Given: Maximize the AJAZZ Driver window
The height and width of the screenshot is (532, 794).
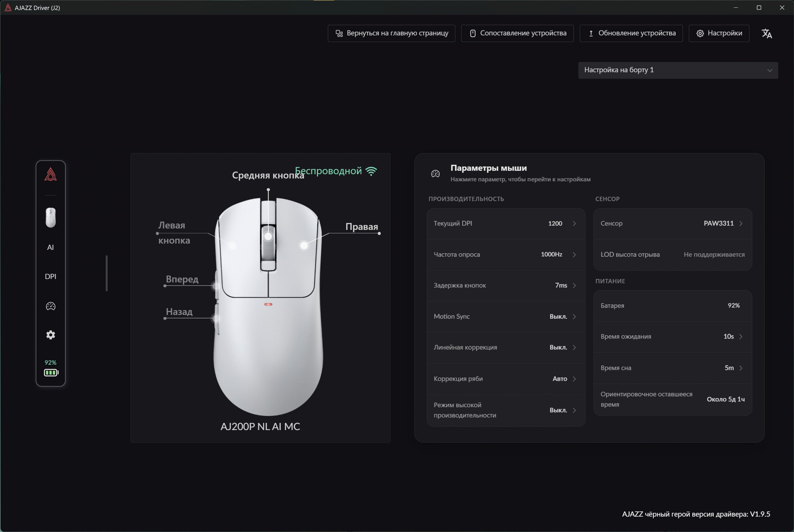Looking at the screenshot, I should coord(759,7).
